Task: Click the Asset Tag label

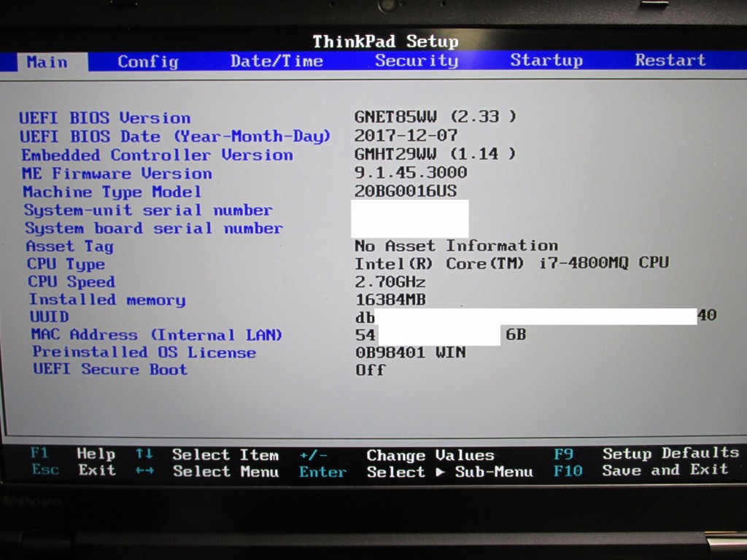Action: pyautogui.click(x=69, y=246)
